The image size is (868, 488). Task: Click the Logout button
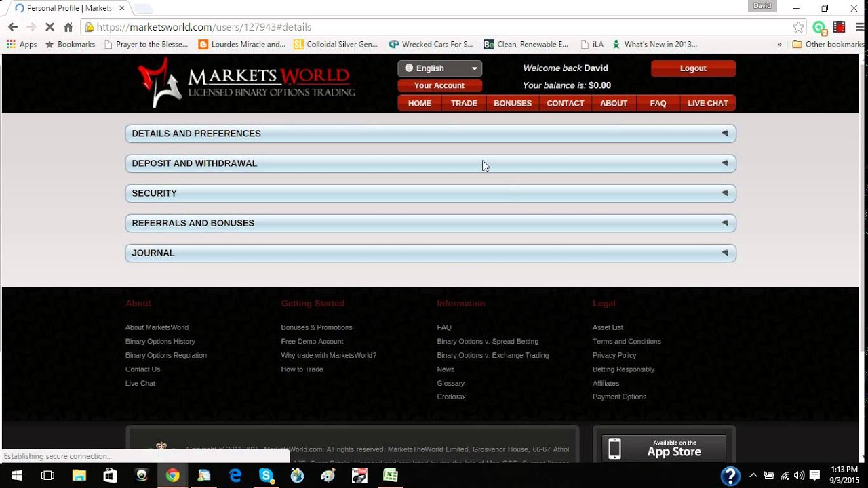[x=693, y=68]
